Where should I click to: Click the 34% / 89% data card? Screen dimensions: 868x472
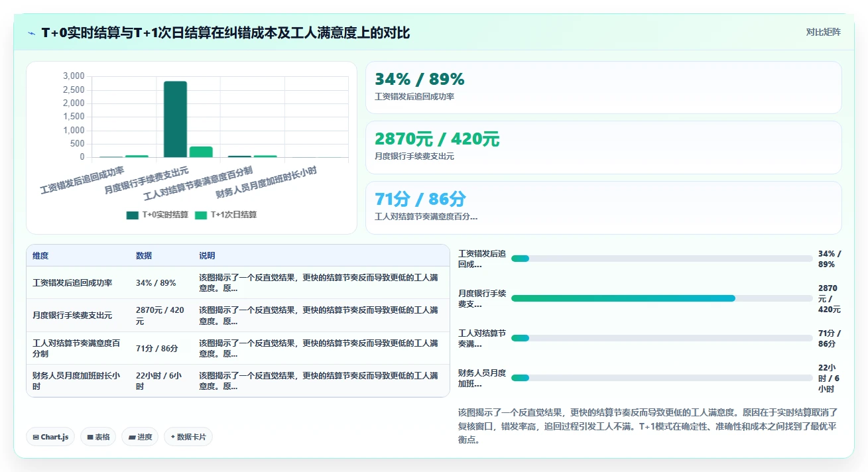click(603, 88)
